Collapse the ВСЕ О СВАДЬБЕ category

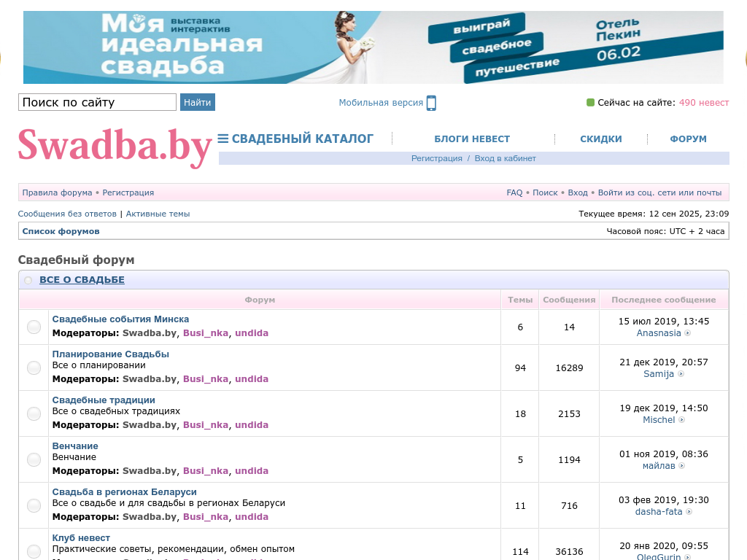(28, 280)
